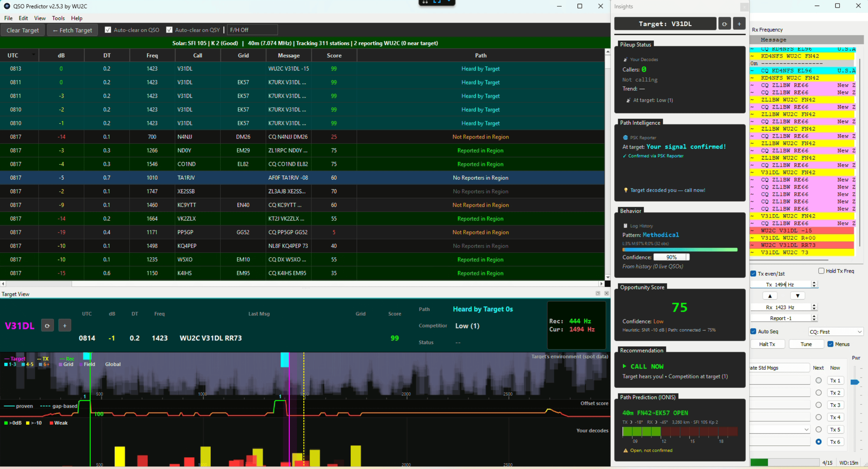Click the Clear Target button
Screen dimensions: 868x469
[x=23, y=30]
